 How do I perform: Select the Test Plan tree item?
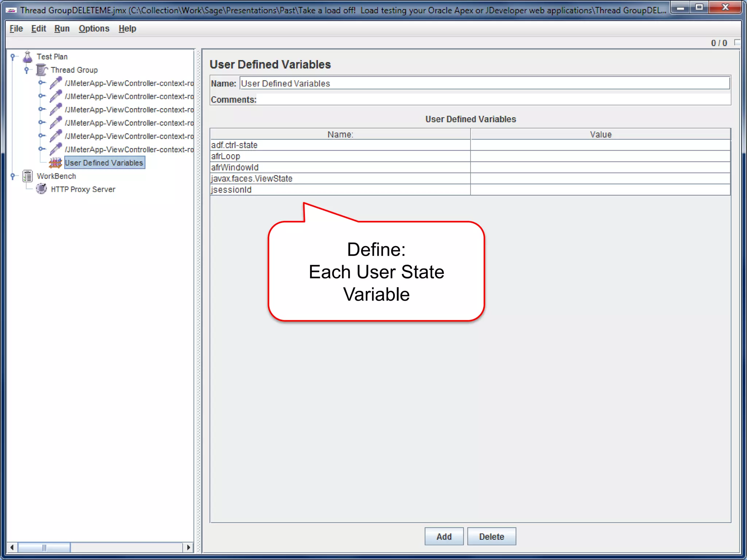point(52,57)
